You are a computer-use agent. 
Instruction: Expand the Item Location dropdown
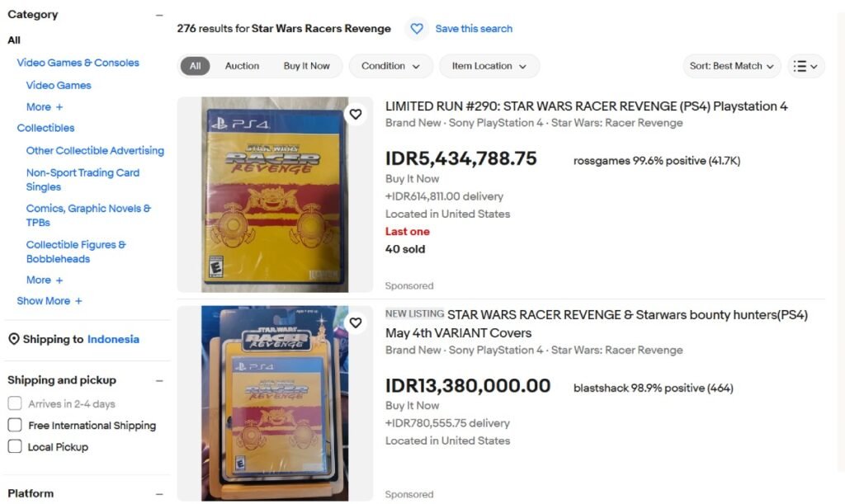(489, 66)
